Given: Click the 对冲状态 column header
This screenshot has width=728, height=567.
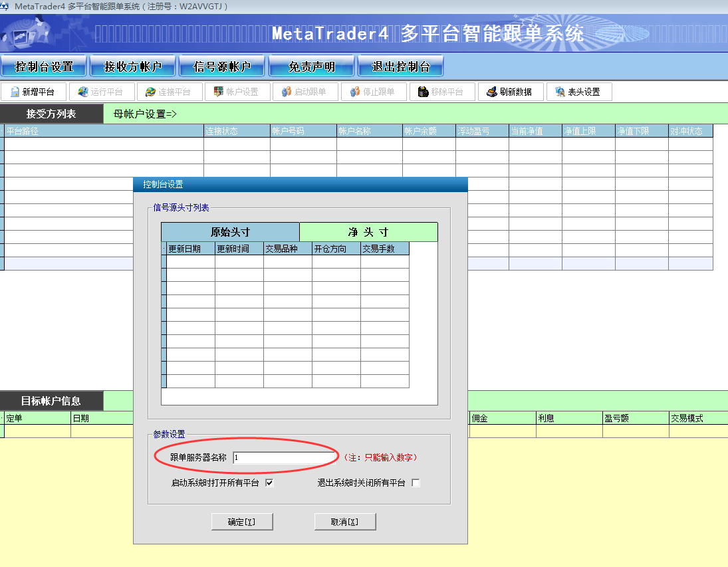Looking at the screenshot, I should [691, 131].
